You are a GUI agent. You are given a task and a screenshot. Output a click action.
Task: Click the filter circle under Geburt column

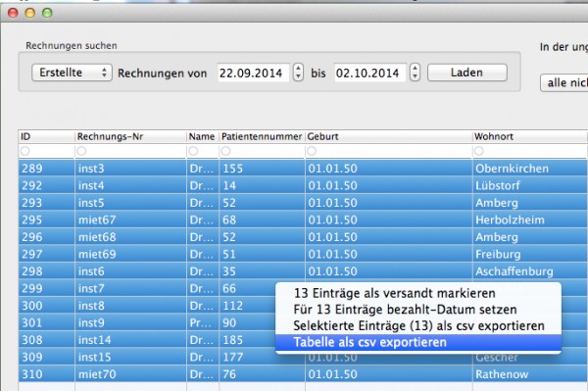tap(312, 151)
